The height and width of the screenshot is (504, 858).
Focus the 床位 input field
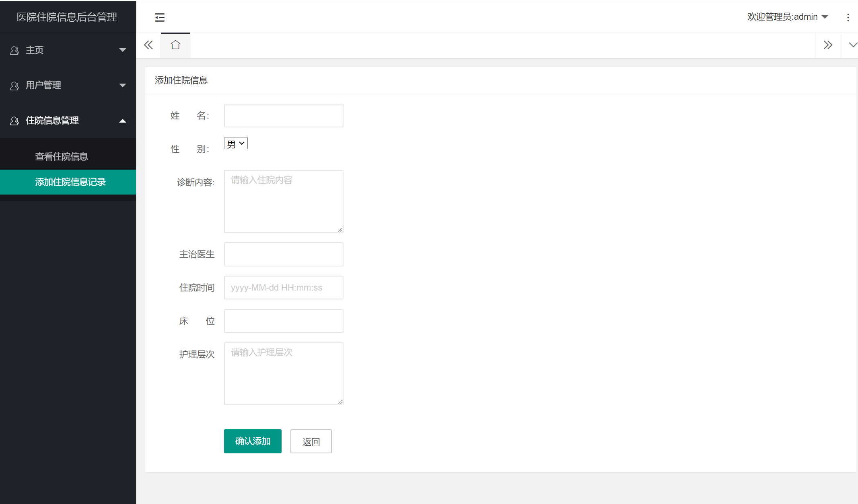click(284, 321)
